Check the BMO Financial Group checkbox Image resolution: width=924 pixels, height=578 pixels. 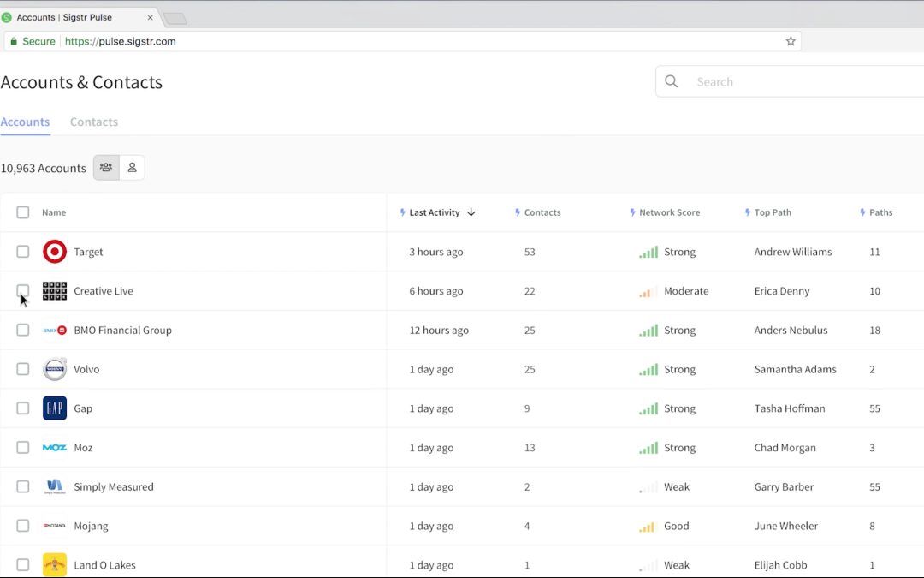click(x=22, y=331)
